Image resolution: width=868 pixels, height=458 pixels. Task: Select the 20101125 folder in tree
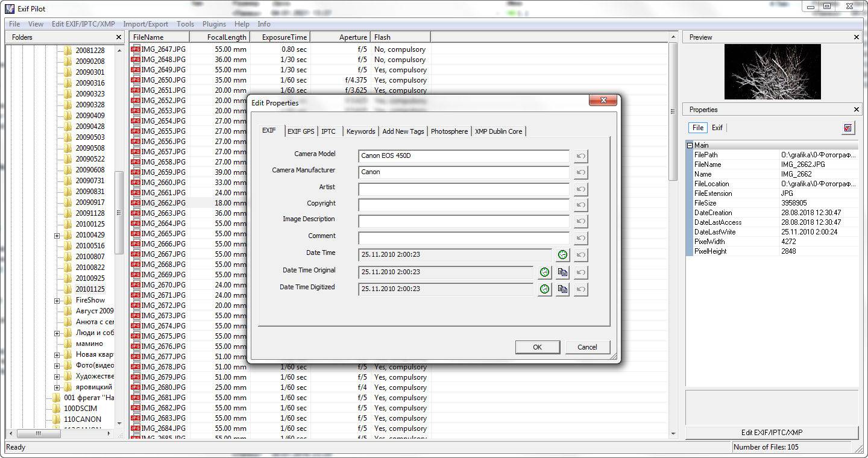tap(90, 289)
